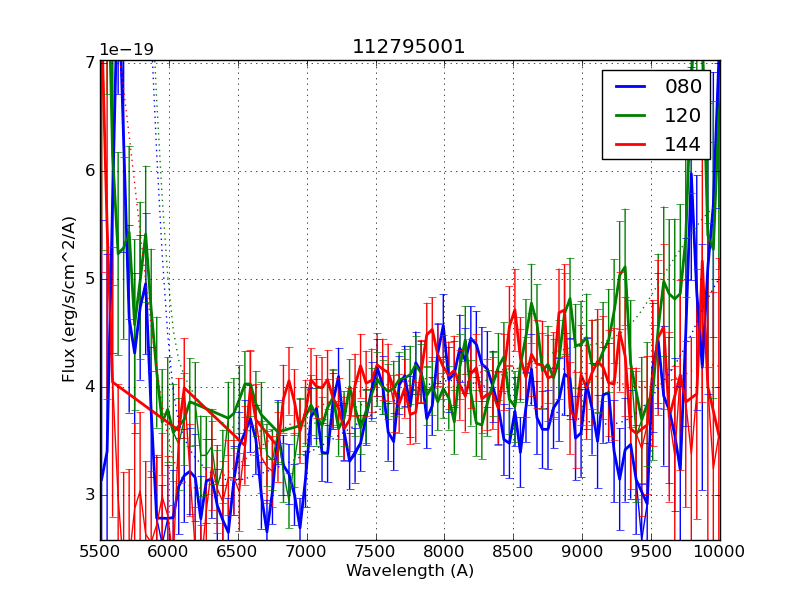Select the 7500 x-axis tick label
Viewport: 800px width, 600px height.
click(x=376, y=551)
